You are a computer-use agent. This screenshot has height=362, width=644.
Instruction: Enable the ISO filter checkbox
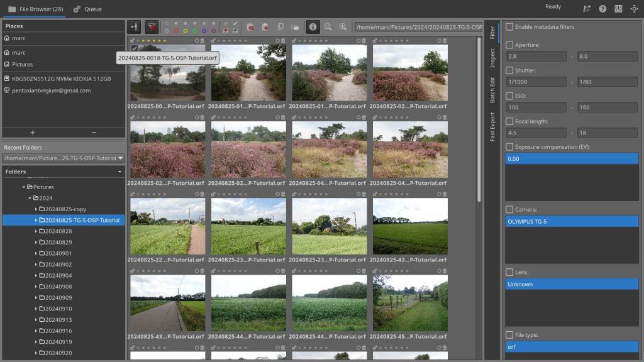point(509,96)
